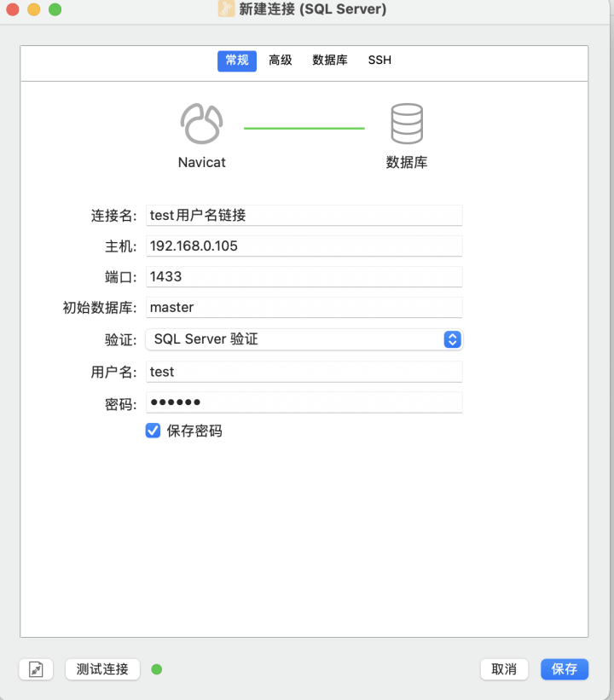Click the 用户名 field showing test
The image size is (614, 700).
(x=304, y=372)
